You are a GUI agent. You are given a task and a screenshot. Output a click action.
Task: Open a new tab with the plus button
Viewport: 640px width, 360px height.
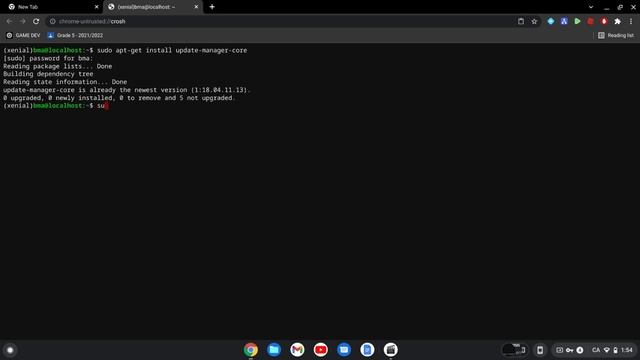[212, 7]
